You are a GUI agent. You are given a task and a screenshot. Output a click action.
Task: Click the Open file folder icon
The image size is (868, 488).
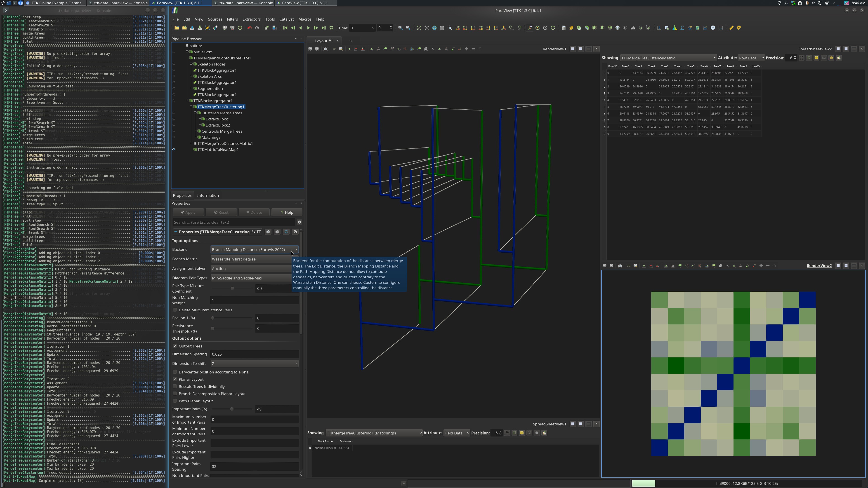click(177, 28)
